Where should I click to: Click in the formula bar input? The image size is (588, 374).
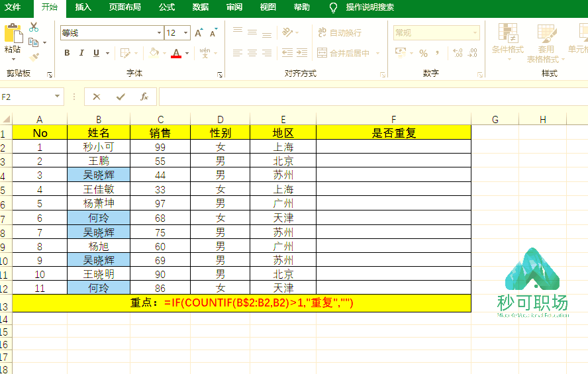[x=373, y=97]
